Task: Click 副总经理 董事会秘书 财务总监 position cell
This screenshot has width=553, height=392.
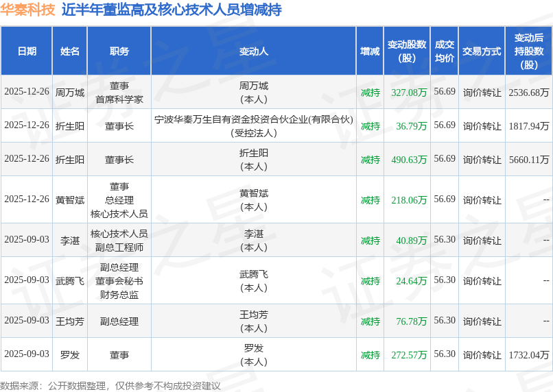Action: tap(119, 281)
